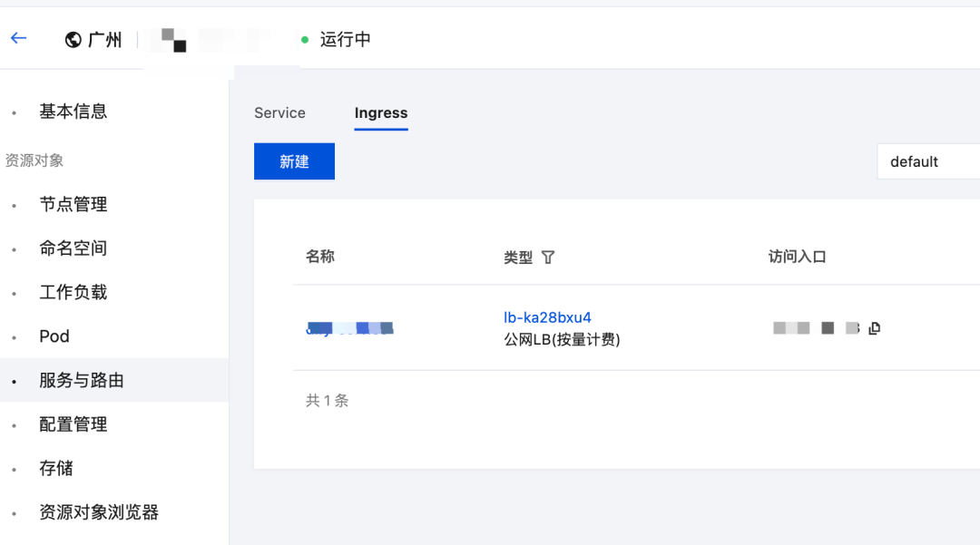Select 基本信息 in the sidebar
Screen dimensions: 980x545
click(x=73, y=111)
